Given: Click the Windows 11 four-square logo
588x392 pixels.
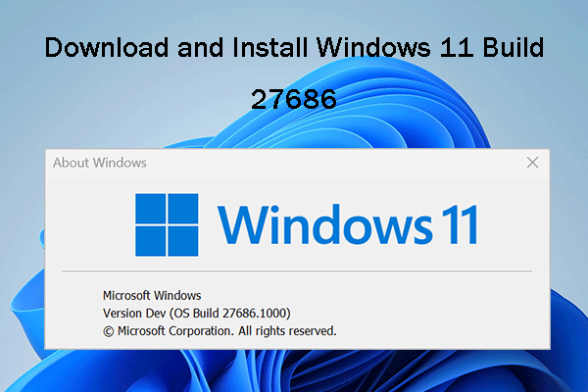Looking at the screenshot, I should point(167,224).
